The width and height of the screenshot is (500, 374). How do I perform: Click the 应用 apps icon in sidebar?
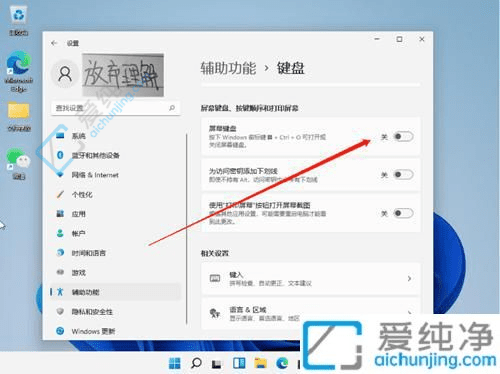[x=60, y=214]
